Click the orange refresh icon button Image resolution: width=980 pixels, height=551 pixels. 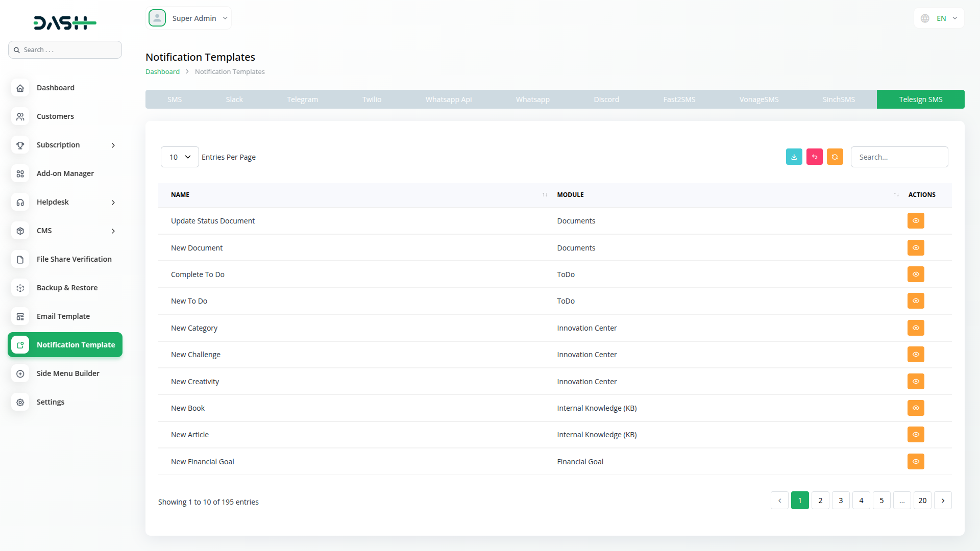click(x=835, y=157)
